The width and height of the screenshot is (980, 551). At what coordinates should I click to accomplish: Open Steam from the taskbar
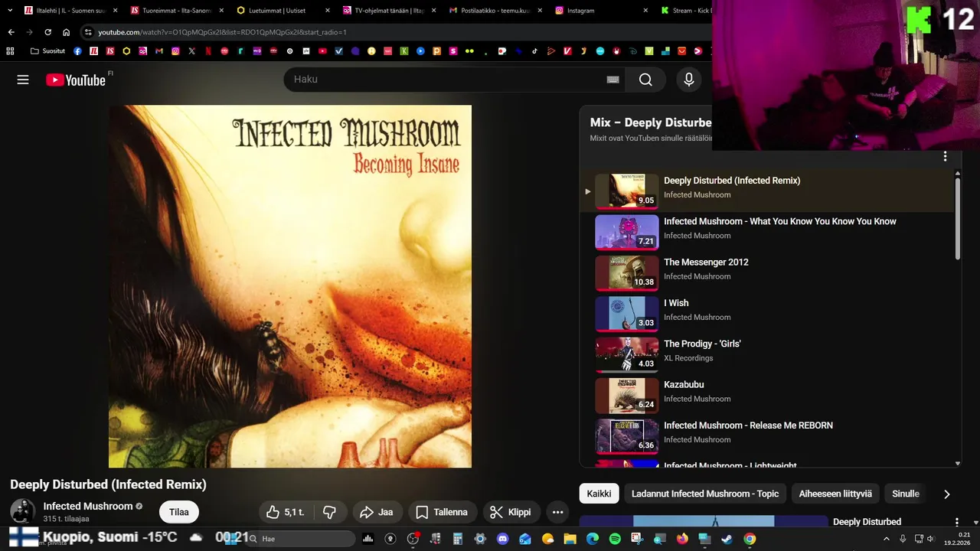coord(727,539)
